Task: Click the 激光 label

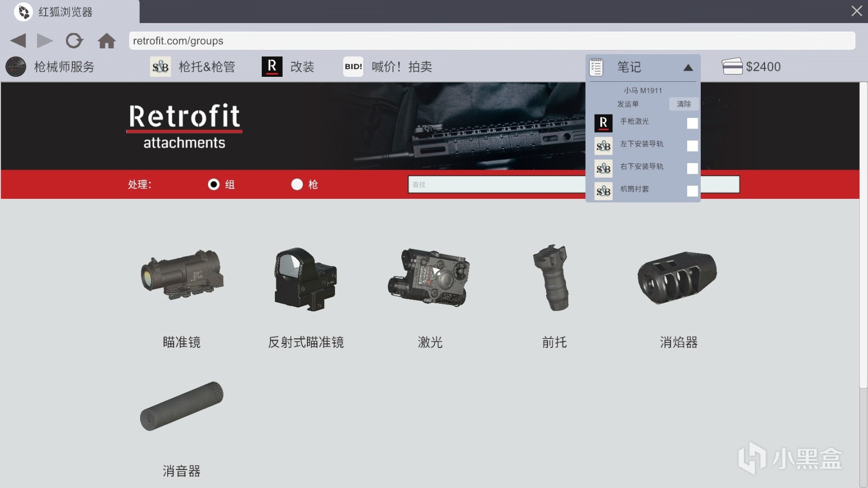Action: click(430, 342)
